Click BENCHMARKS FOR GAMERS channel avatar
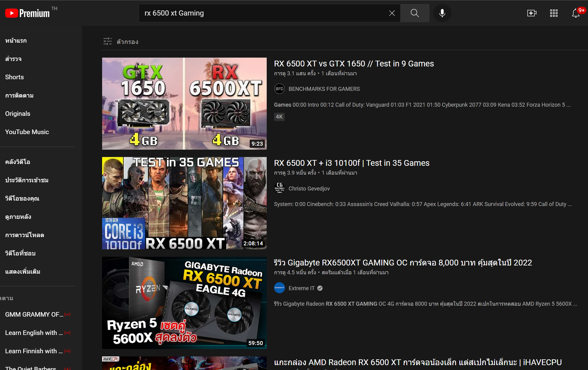The height and width of the screenshot is (370, 588). click(280, 89)
